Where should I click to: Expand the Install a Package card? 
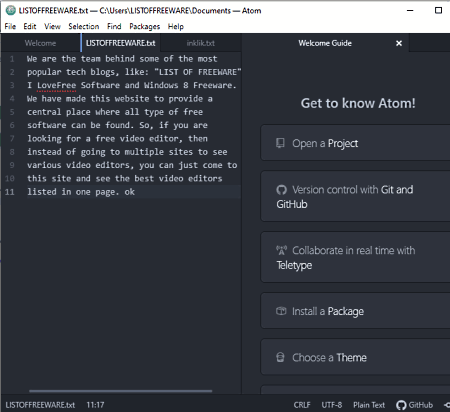(x=355, y=311)
